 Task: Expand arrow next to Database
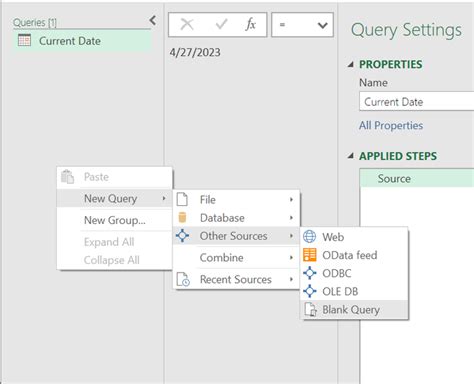click(x=291, y=218)
